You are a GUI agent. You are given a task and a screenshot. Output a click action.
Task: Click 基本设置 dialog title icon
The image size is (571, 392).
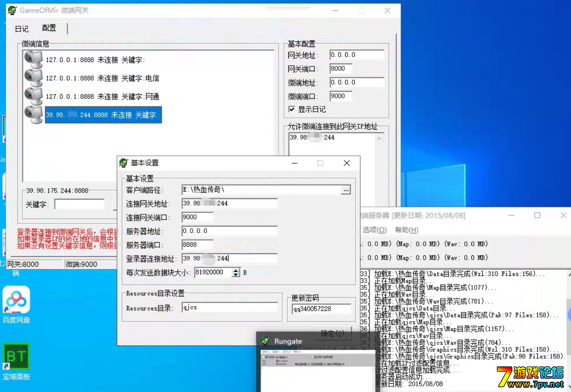point(124,163)
